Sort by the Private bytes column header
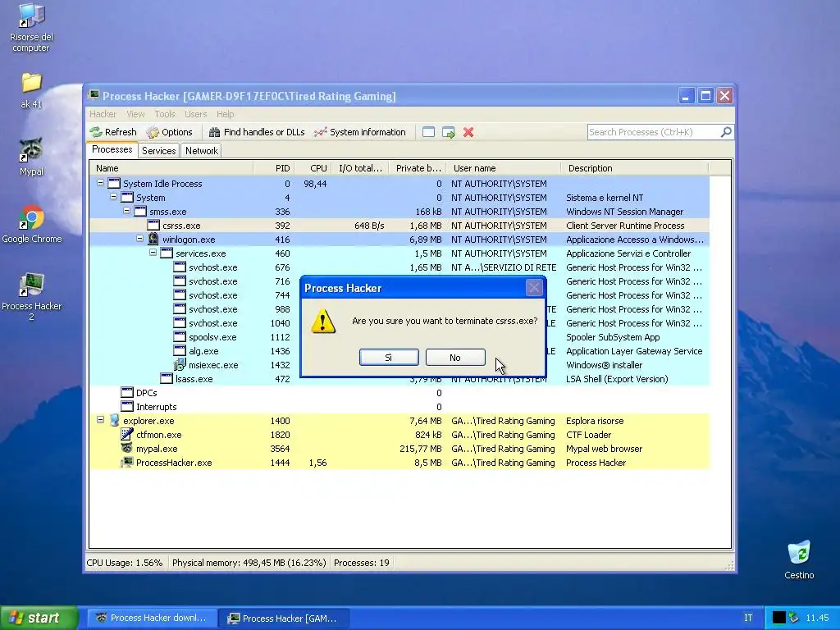 [x=418, y=168]
